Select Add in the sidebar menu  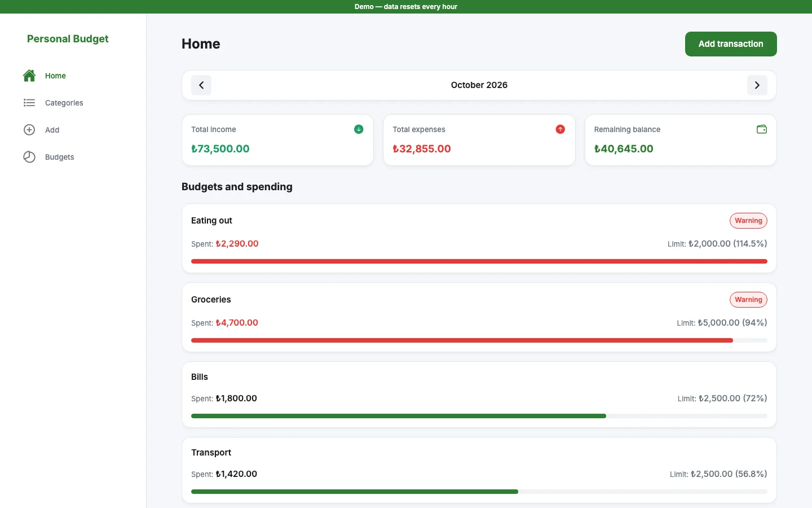pos(73,130)
